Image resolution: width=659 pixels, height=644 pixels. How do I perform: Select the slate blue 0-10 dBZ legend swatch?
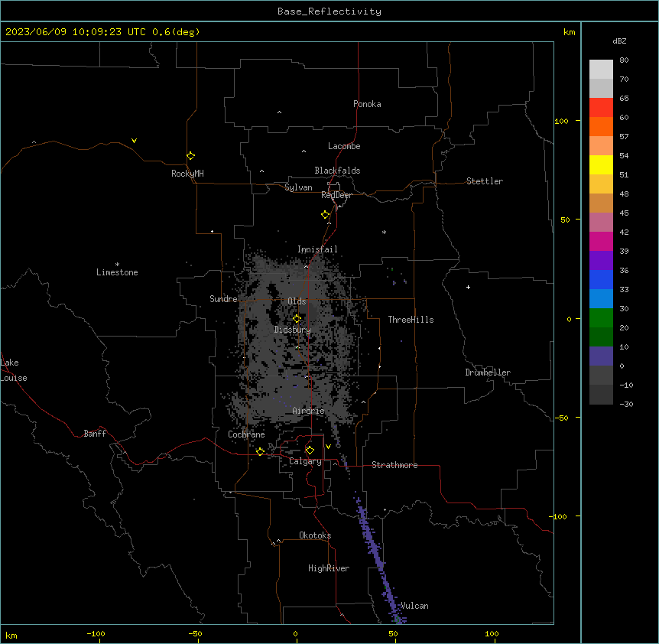coord(601,356)
